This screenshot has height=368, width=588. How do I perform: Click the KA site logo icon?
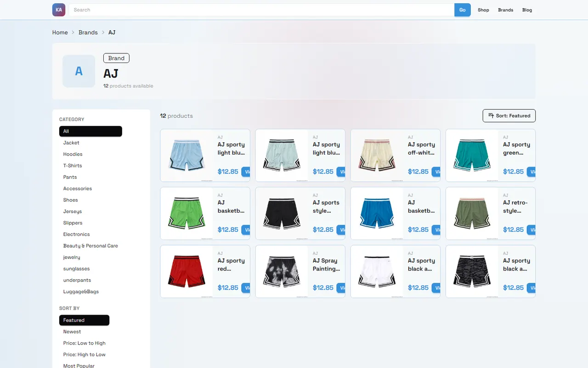click(x=59, y=10)
